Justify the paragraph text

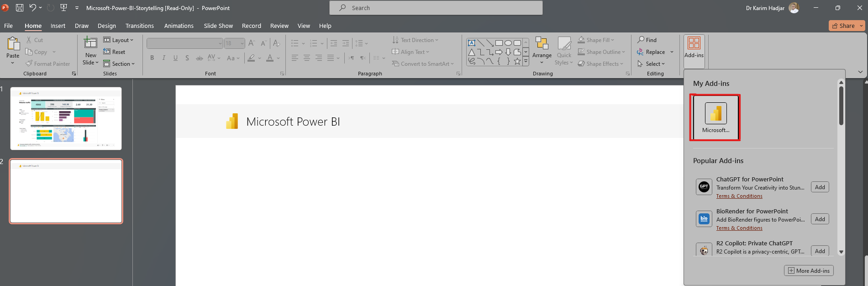pyautogui.click(x=331, y=58)
